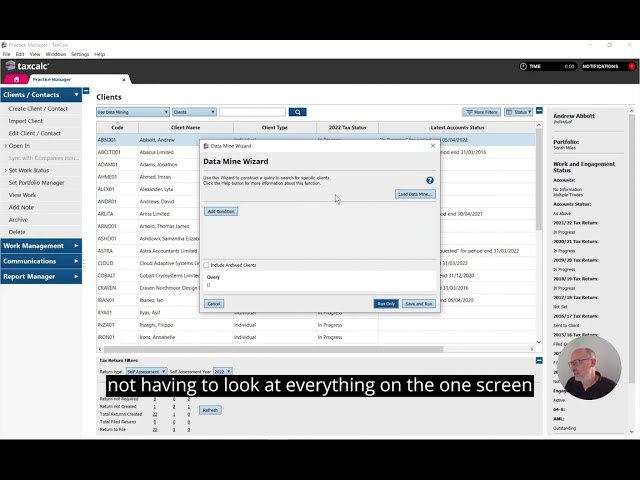Open the Return type Self Assessment dropdown

click(146, 371)
